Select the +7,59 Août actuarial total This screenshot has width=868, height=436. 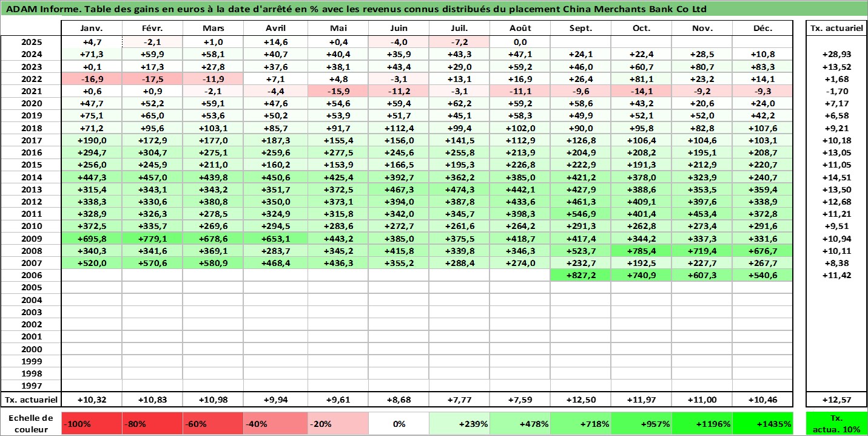click(x=520, y=400)
